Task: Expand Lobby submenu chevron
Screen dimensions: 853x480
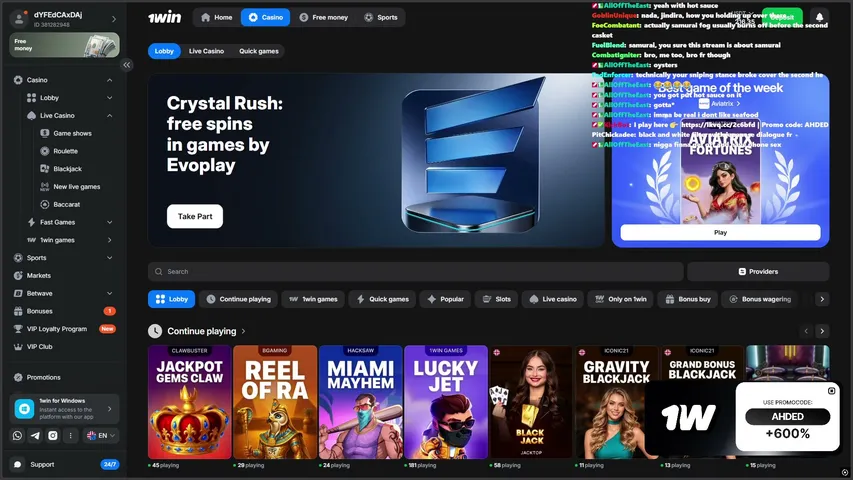Action: pos(110,98)
